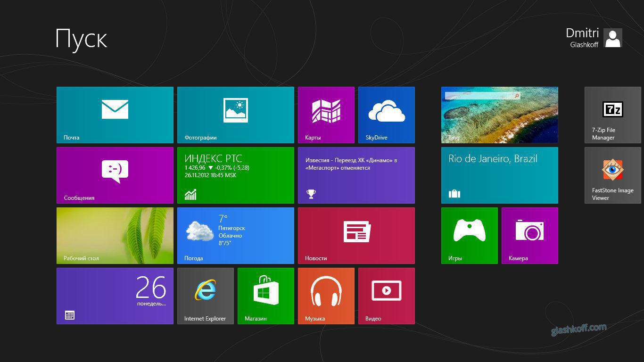Open the Камера camera tile

530,236
